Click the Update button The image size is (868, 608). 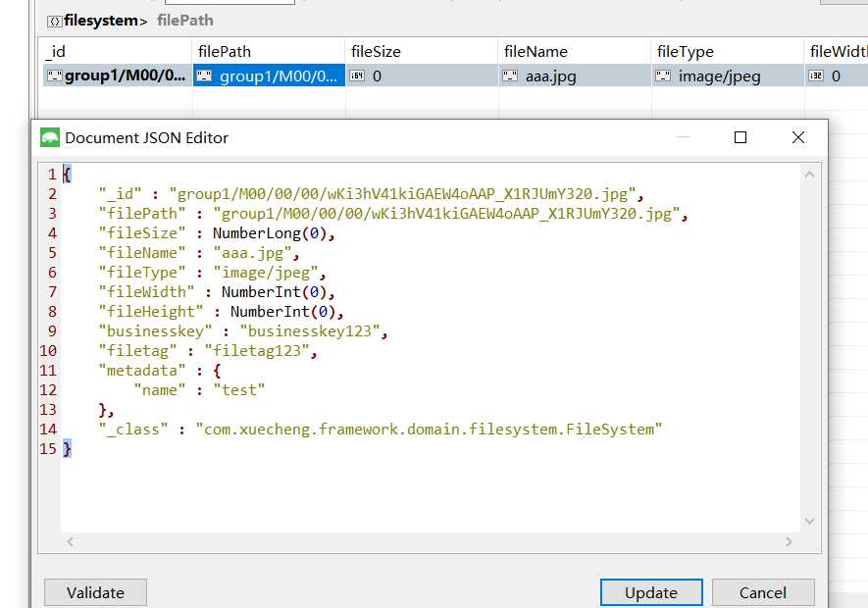point(651,592)
